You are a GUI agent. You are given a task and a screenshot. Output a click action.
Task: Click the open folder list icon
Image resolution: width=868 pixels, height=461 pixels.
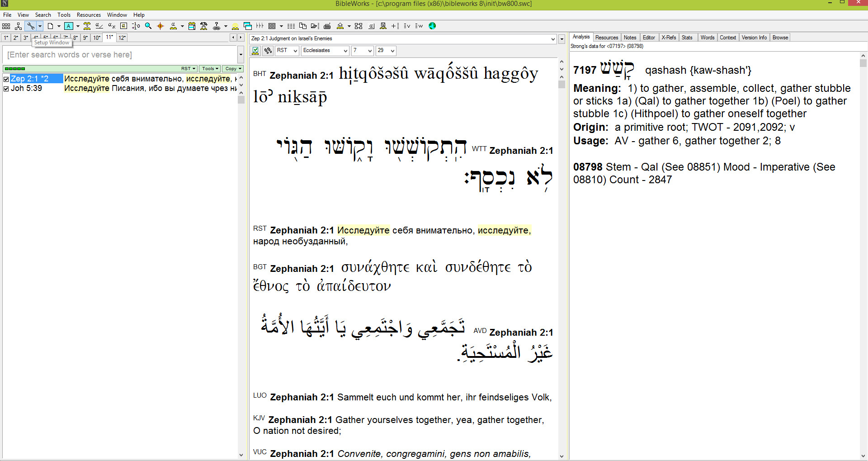(315, 26)
